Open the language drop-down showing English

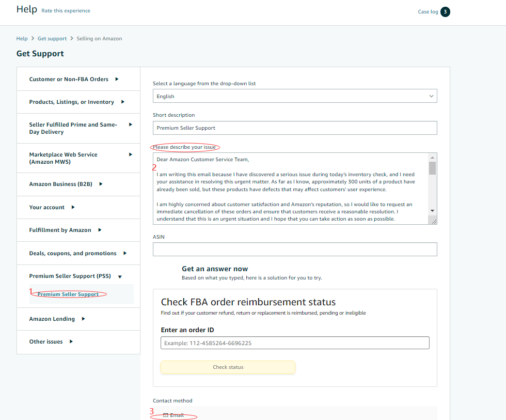tap(295, 96)
